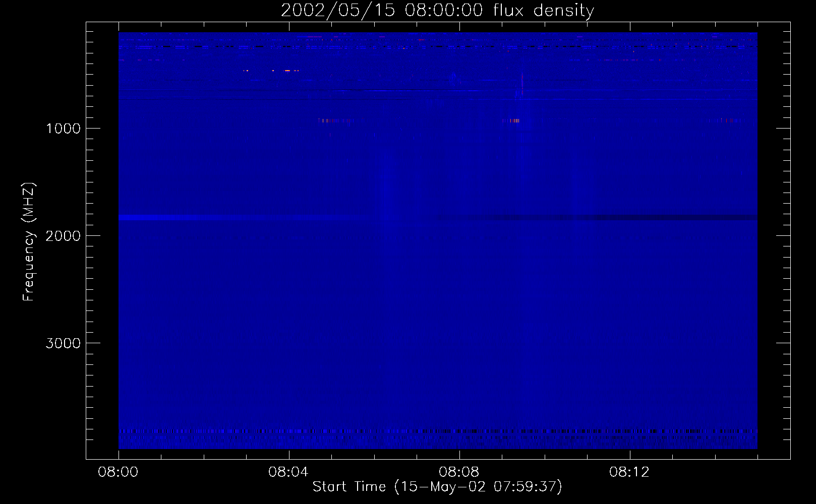This screenshot has width=816, height=504.
Task: Click the 2000 frequency tick label
Action: coord(63,236)
